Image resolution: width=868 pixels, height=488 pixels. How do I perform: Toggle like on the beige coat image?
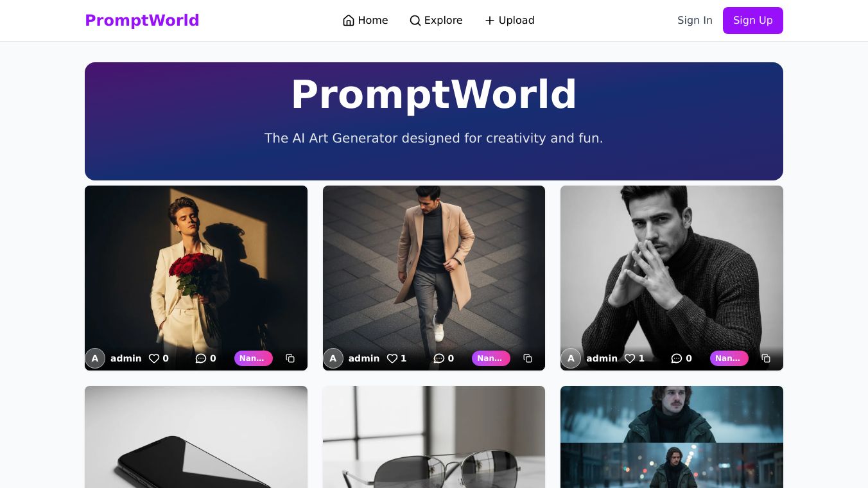(397, 358)
